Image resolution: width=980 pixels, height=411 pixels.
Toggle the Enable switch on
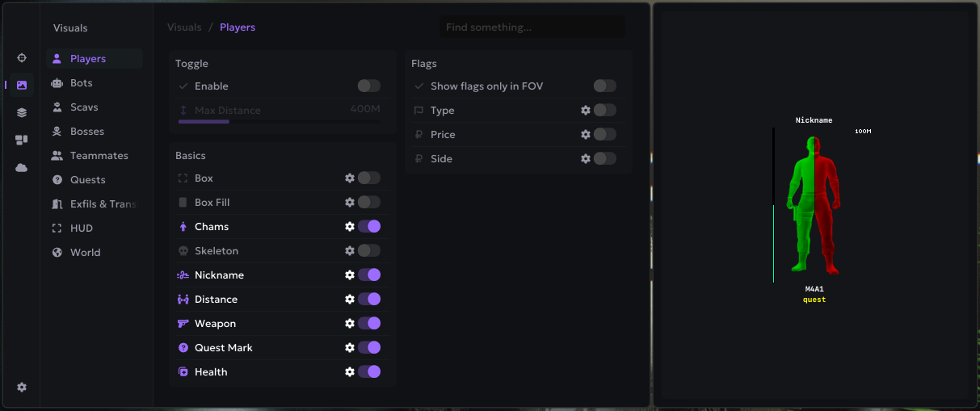pos(368,86)
